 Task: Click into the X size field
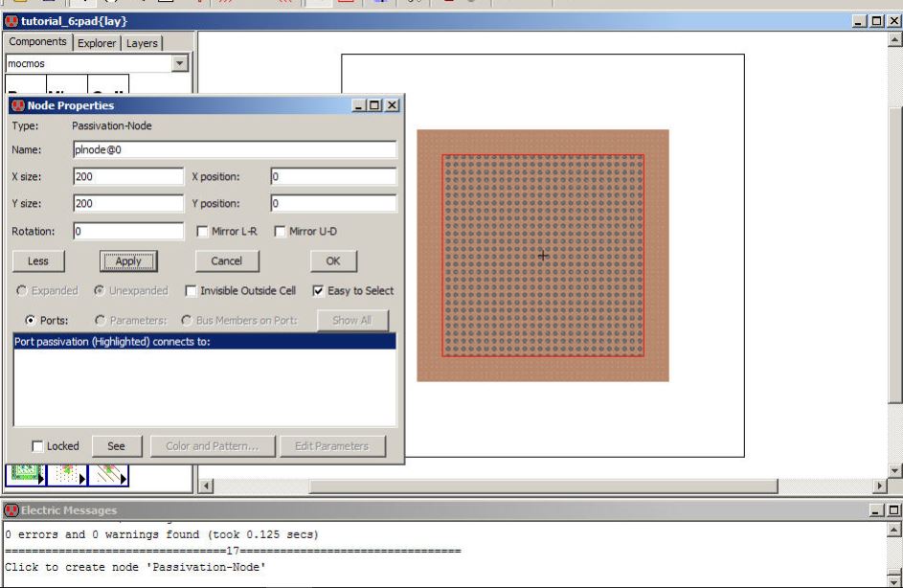(127, 177)
